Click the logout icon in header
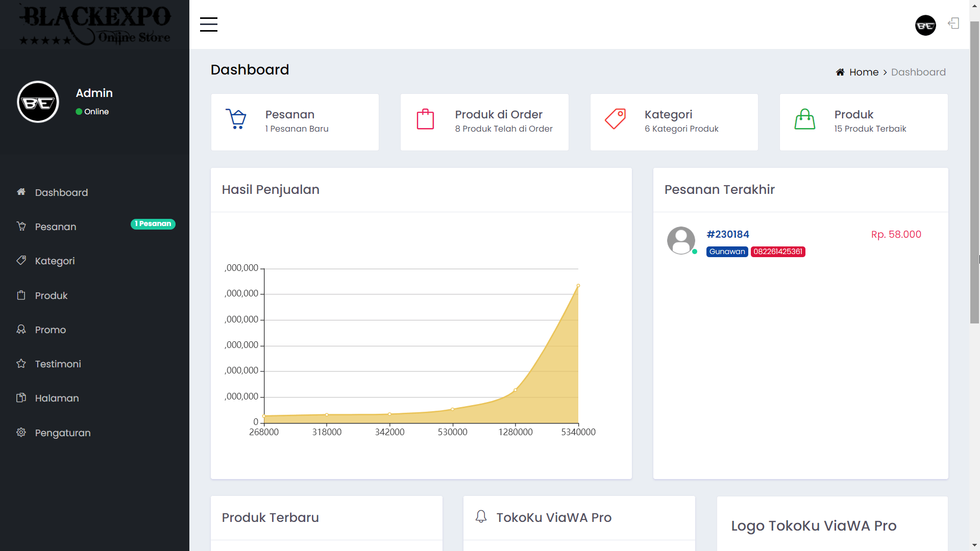Image resolution: width=980 pixels, height=551 pixels. click(x=953, y=23)
